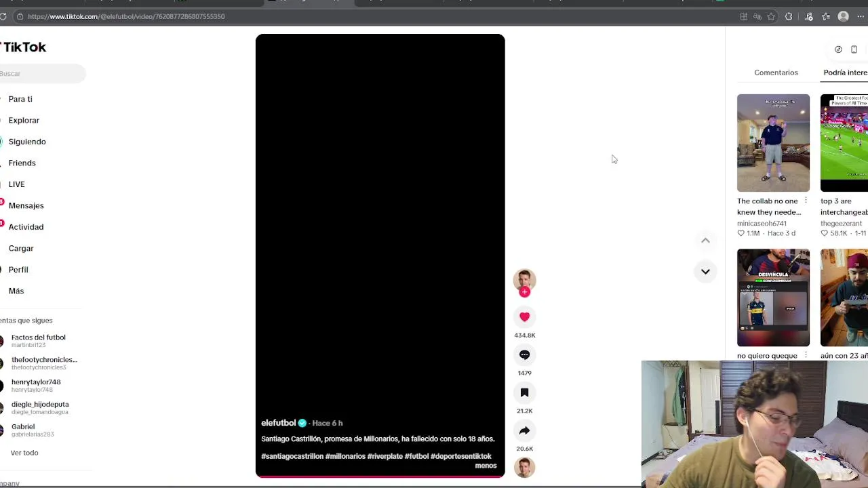Follow elefutbol via red plus badge
Image resolution: width=868 pixels, height=488 pixels.
(524, 292)
